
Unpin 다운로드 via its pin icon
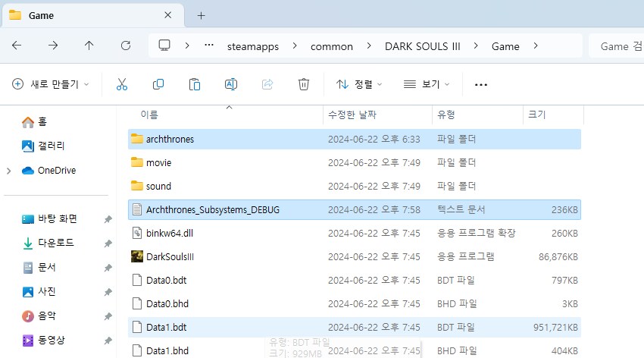[108, 243]
